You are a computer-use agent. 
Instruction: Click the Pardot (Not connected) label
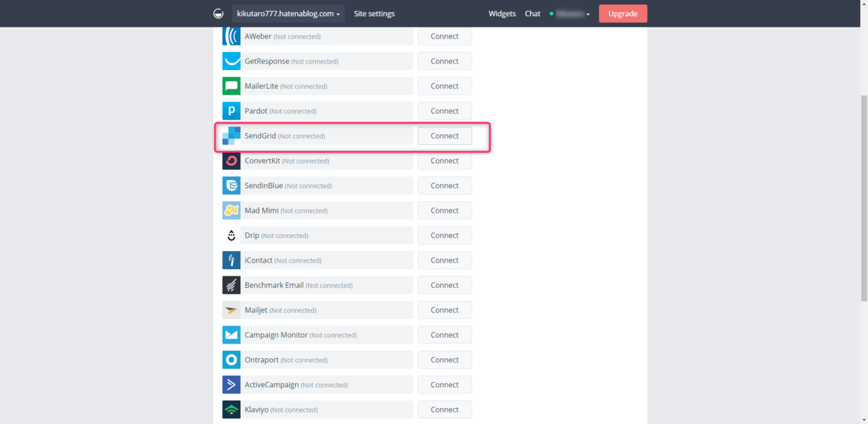[x=281, y=111]
